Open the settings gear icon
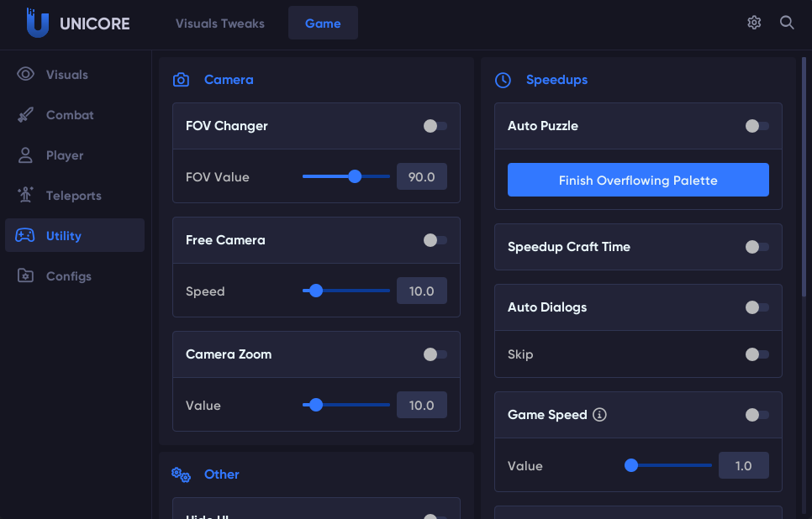Image resolution: width=812 pixels, height=519 pixels. (754, 23)
